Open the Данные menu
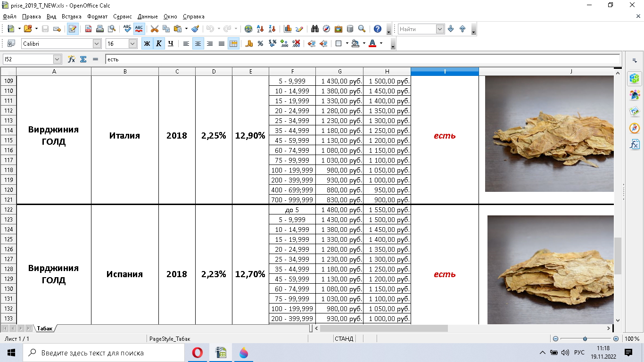 [148, 16]
